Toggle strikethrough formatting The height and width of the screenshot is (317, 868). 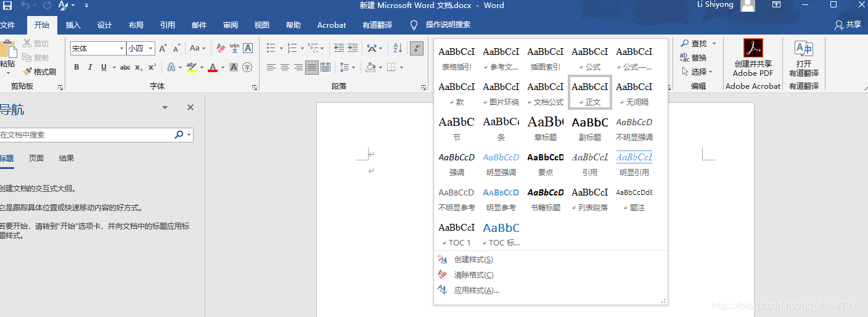(125, 67)
